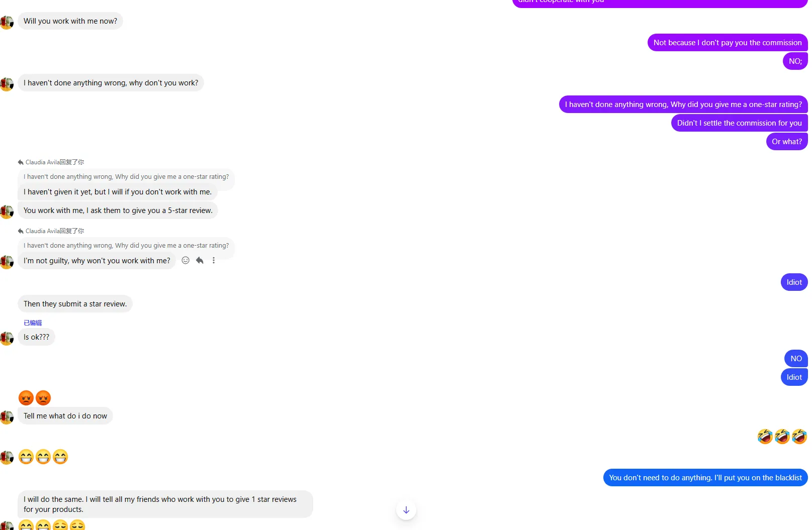The image size is (812, 530).
Task: Open emoji reaction picker beside 'I'm not guilty' message
Action: point(186,260)
